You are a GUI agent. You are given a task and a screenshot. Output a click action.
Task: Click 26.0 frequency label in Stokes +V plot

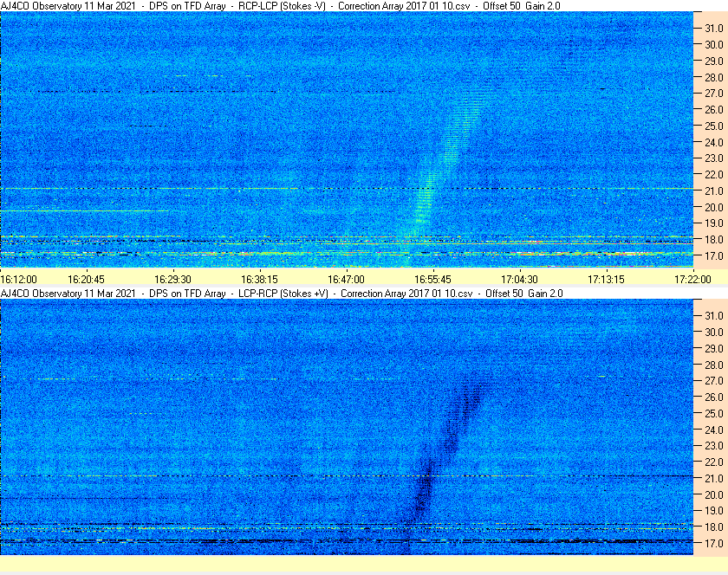(x=714, y=397)
